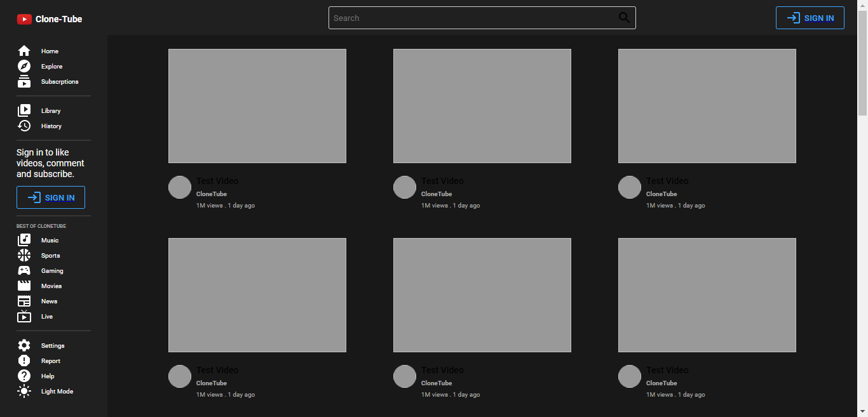Screen dimensions: 868x417
Task: Open the Subscriptions icon in sidebar
Action: point(24,81)
